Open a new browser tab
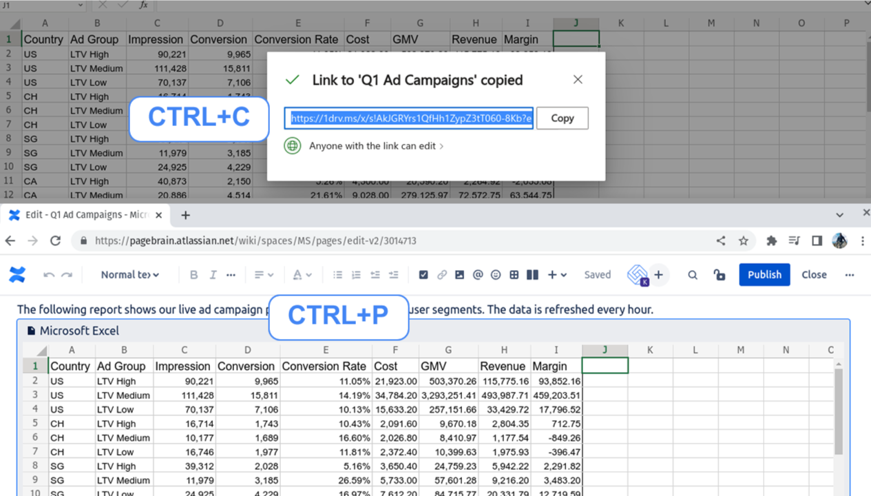 (x=185, y=215)
